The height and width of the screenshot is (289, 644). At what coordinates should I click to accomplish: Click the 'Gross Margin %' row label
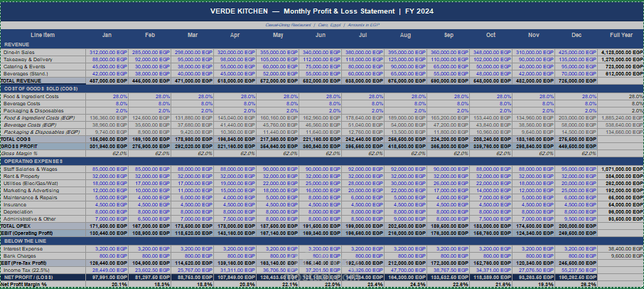(43, 153)
